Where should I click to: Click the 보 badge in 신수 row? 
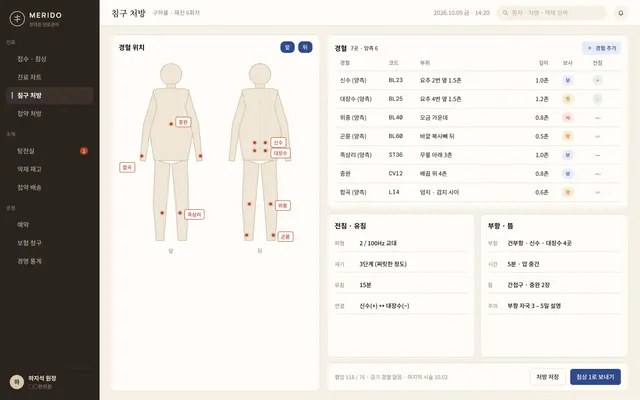[x=567, y=80]
